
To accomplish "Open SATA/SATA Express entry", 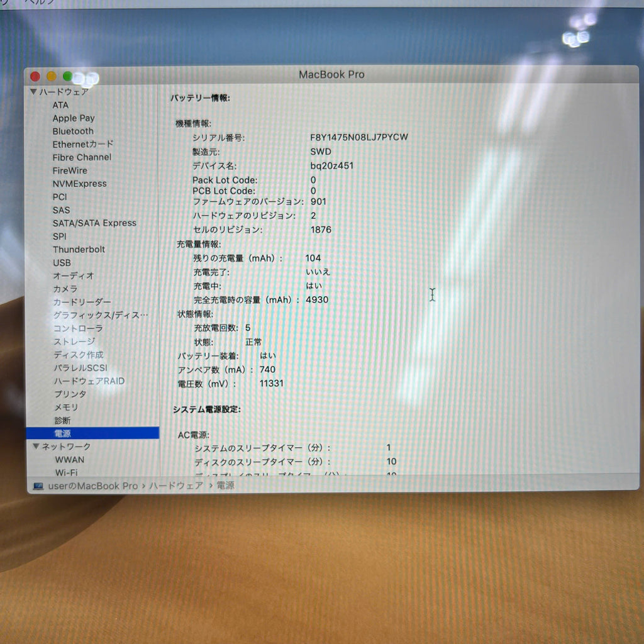I will pos(94,223).
